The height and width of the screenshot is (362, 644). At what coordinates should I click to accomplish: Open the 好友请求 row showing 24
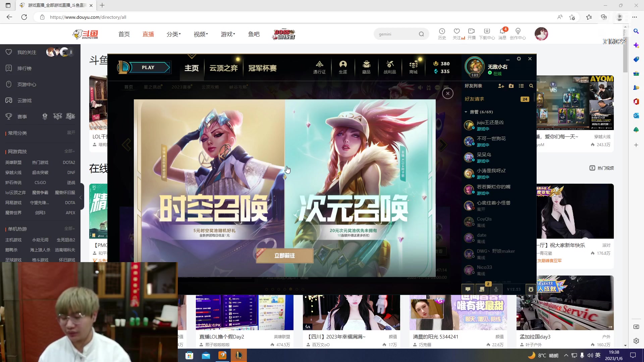(497, 99)
